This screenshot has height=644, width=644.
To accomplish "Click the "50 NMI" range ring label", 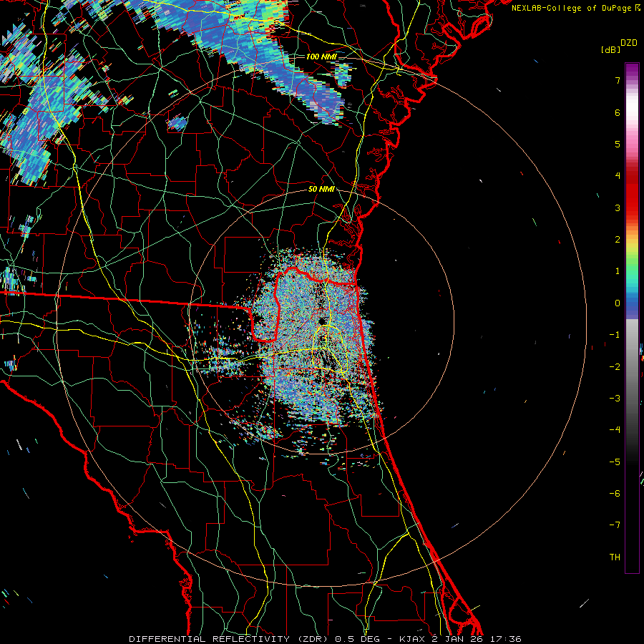I will click(321, 190).
